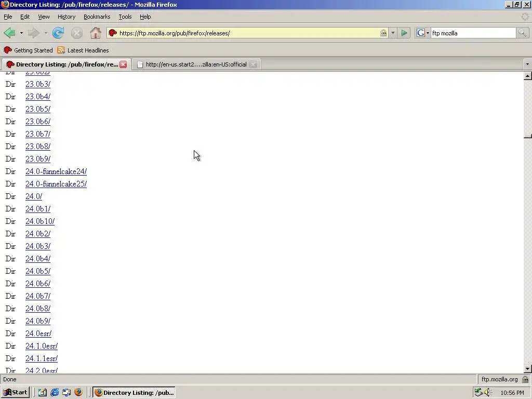Open the Forward button history dropdown
Screen dimensions: 532x399
click(x=46, y=33)
